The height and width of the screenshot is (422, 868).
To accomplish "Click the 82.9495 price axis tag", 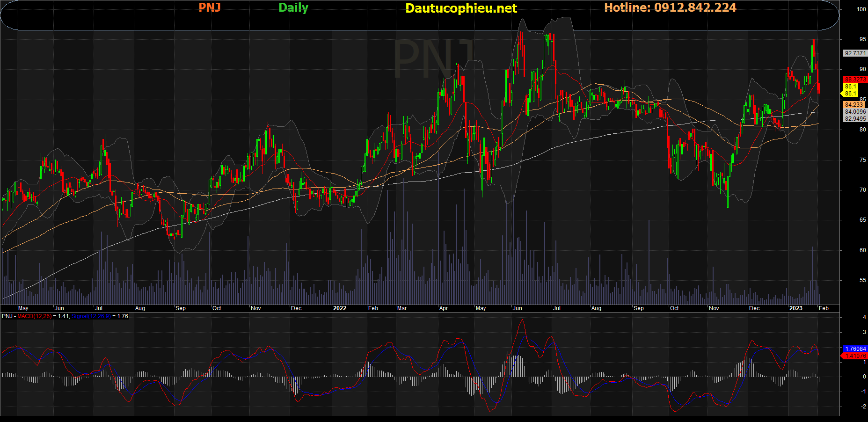I will [855, 119].
